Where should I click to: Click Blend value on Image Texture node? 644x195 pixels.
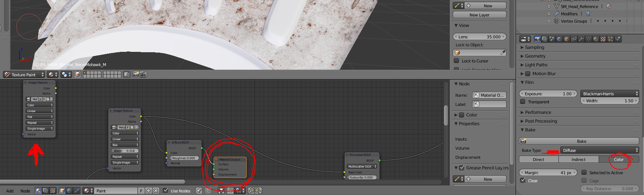(x=125, y=151)
